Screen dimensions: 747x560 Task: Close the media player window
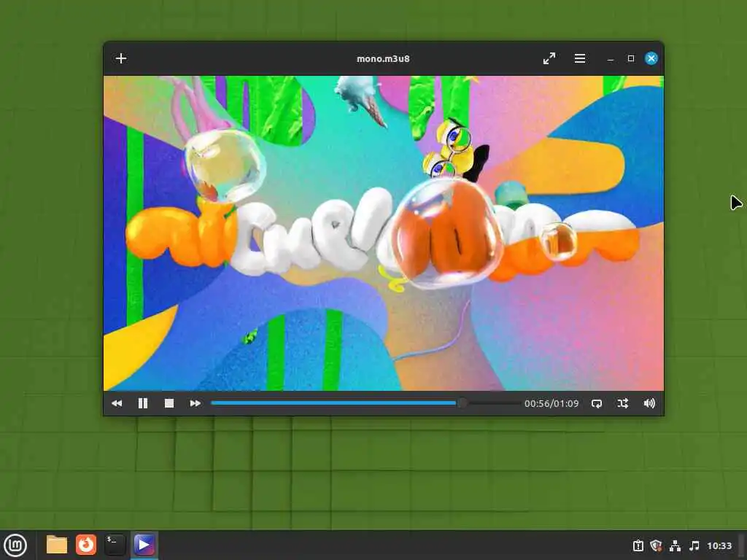[x=651, y=58]
